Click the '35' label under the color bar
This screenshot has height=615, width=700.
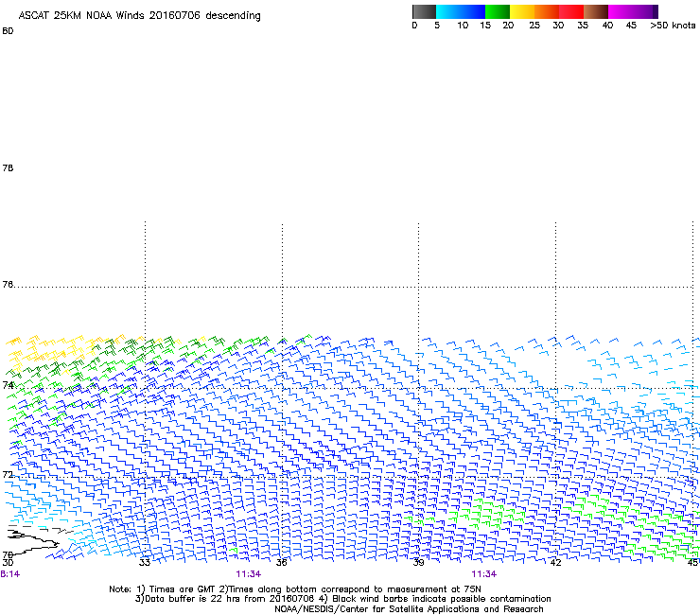583,26
